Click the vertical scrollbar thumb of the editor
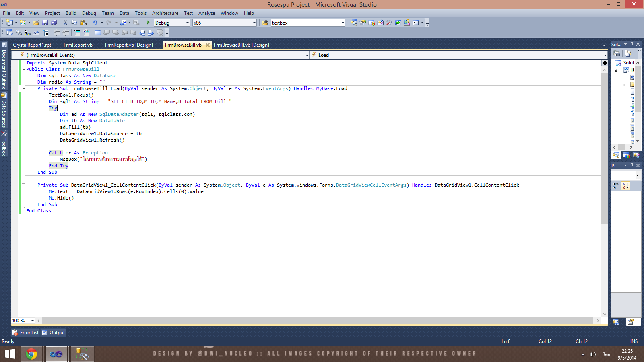 [x=605, y=148]
